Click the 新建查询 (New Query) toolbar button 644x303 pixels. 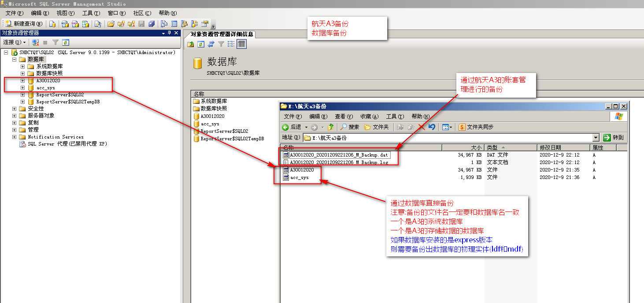pyautogui.click(x=24, y=24)
